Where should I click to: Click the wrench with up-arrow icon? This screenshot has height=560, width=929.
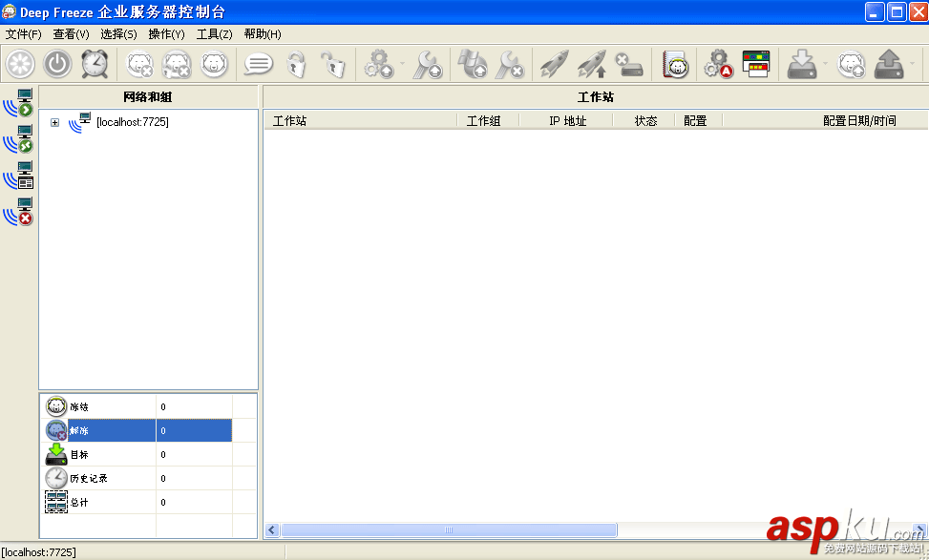(x=428, y=64)
